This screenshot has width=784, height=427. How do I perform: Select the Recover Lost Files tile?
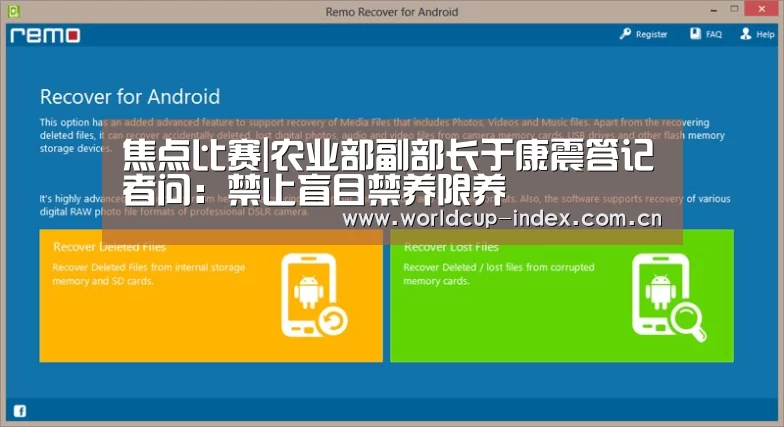point(562,296)
